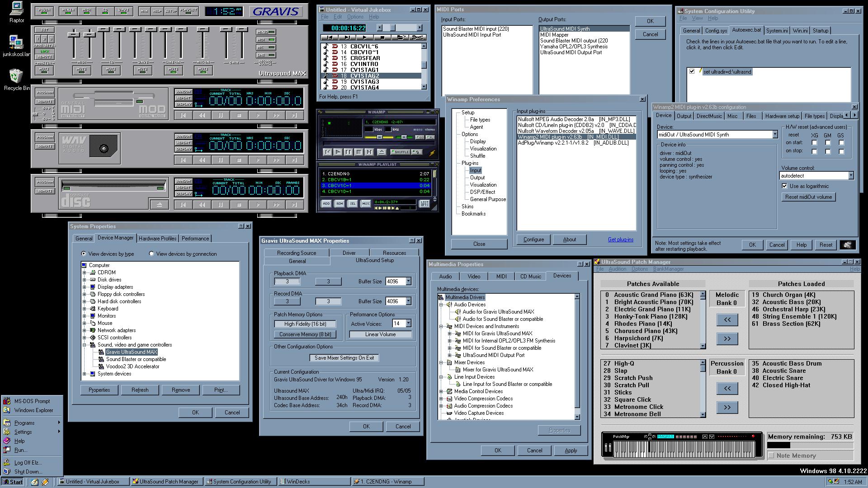Screen dimensions: 868x488
Task: Click Apply in Multimedia Properties
Action: tap(571, 450)
